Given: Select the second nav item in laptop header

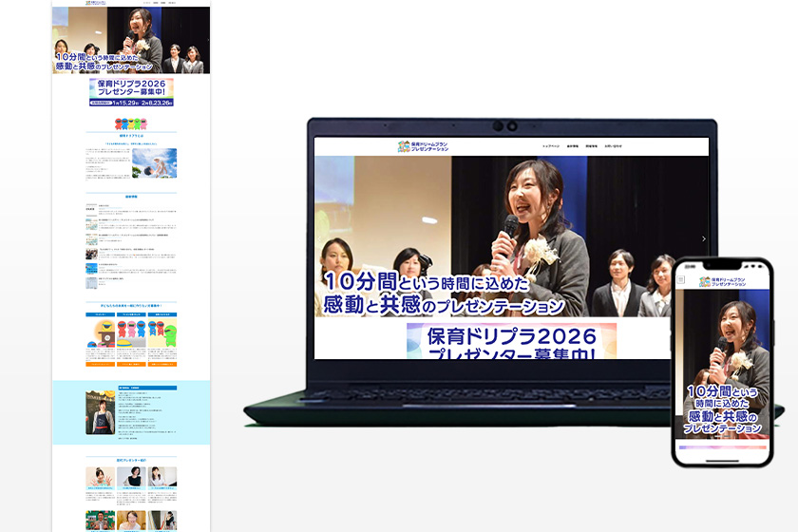Looking at the screenshot, I should [573, 146].
